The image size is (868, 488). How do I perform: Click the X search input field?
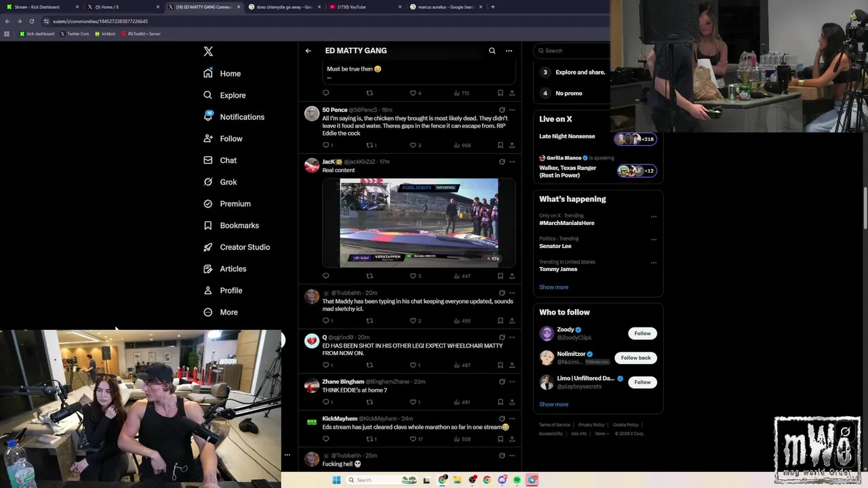pos(573,50)
